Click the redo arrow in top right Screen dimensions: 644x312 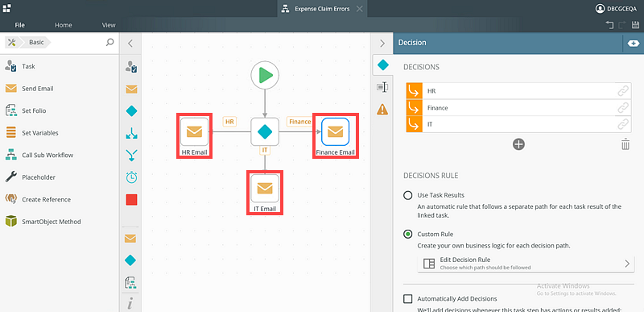pos(622,25)
